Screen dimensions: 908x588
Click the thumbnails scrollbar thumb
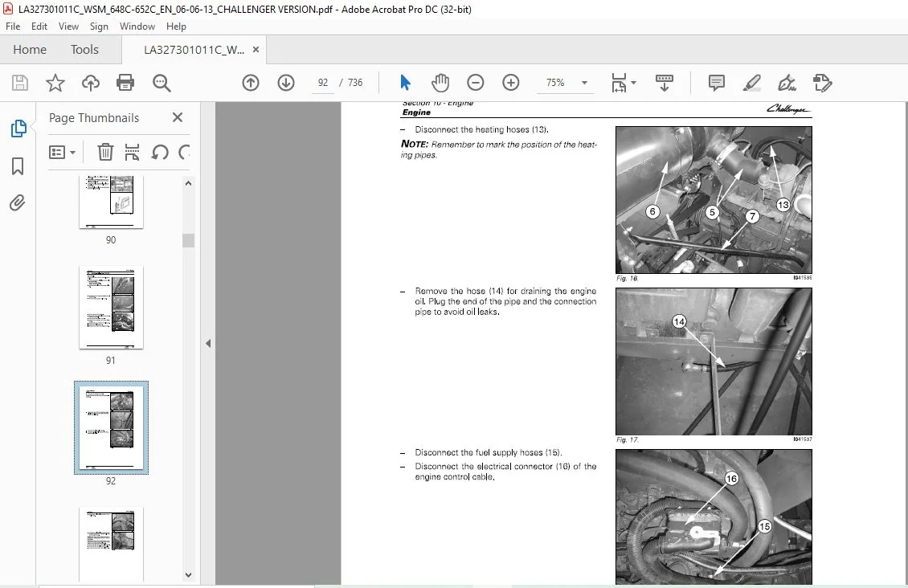pos(188,240)
